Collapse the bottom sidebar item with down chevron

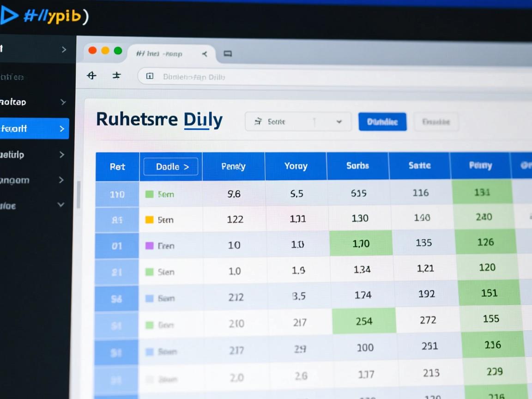(60, 205)
